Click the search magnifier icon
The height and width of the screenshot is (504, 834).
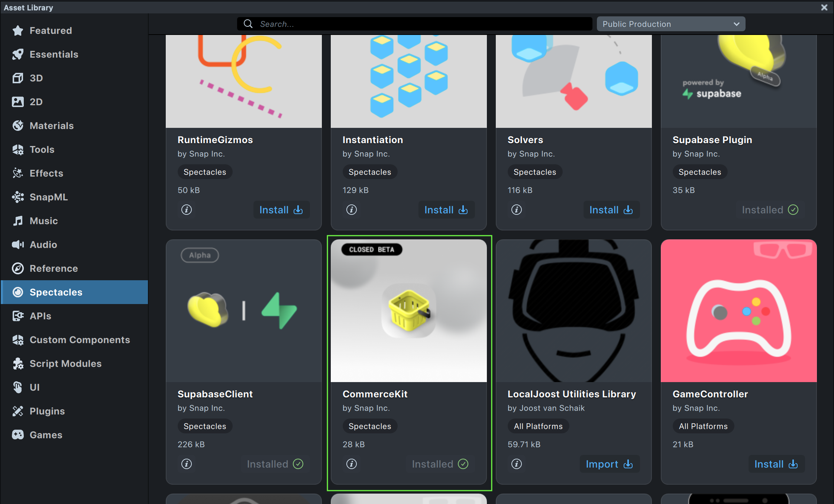pos(248,24)
